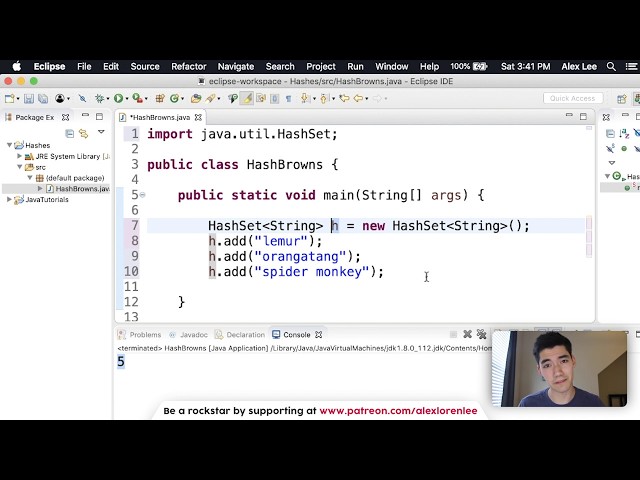The image size is (640, 480).
Task: Click into the Quick Access field
Action: pyautogui.click(x=573, y=98)
